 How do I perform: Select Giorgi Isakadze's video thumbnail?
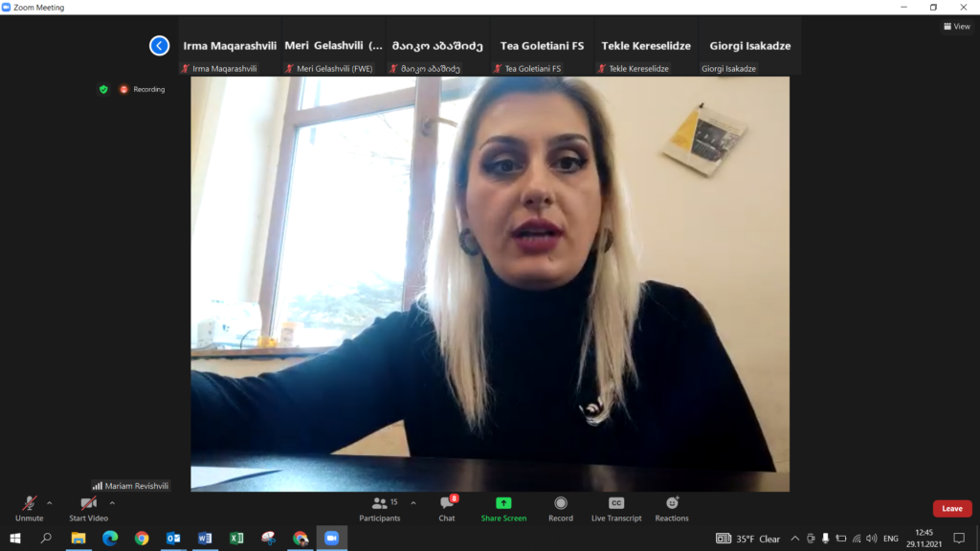(749, 46)
